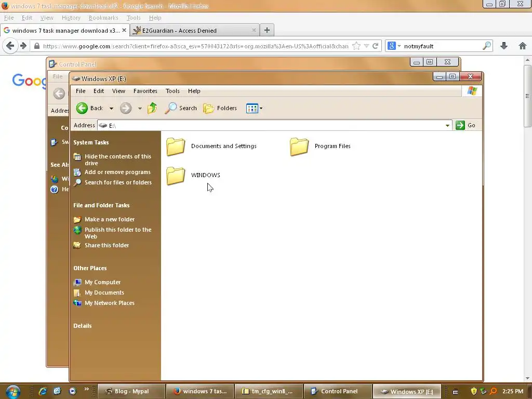Click the Firefox back arrow button

[x=10, y=46]
